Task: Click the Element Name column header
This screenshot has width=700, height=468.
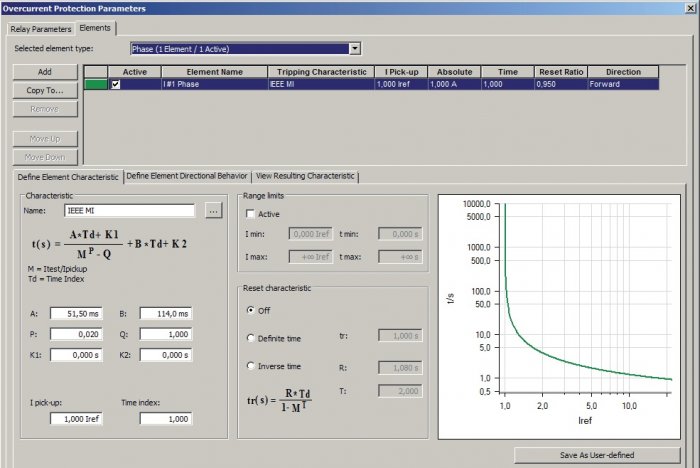Action: (215, 72)
